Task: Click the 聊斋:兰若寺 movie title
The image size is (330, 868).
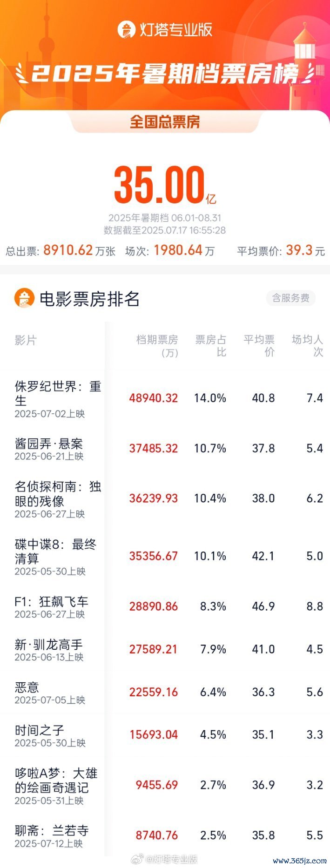Action: coord(51,831)
